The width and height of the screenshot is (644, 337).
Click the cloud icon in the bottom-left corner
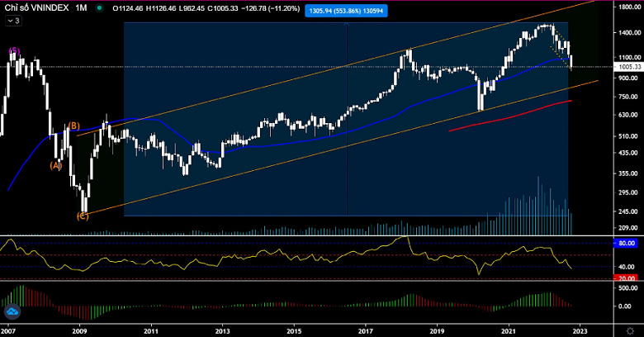[12, 312]
